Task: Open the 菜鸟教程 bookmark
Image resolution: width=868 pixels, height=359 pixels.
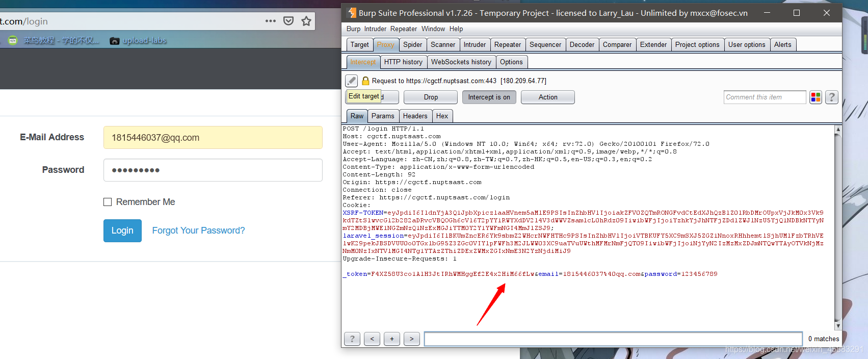Action: click(54, 40)
